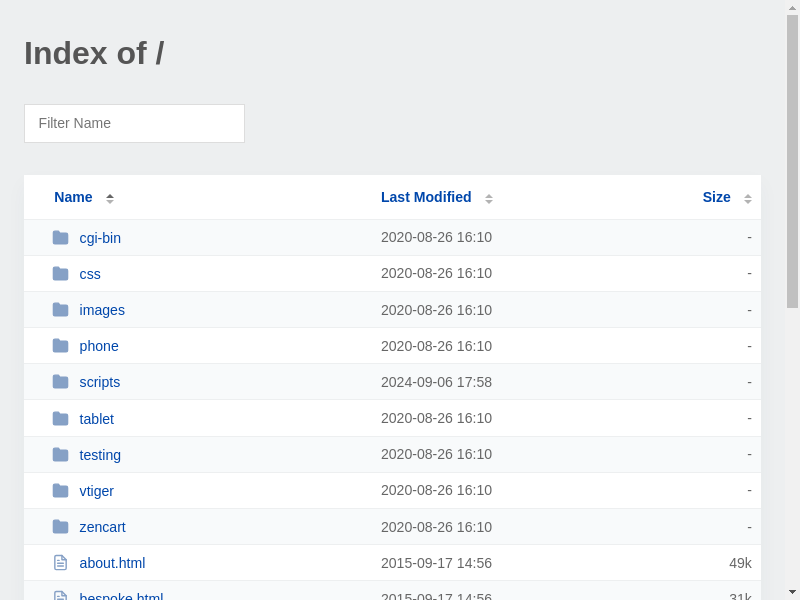Click the file icon beside about.html

(60, 563)
